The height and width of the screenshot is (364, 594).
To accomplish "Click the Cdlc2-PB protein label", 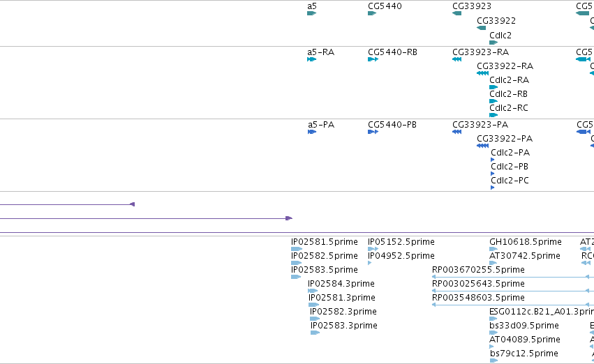I will (x=510, y=167).
